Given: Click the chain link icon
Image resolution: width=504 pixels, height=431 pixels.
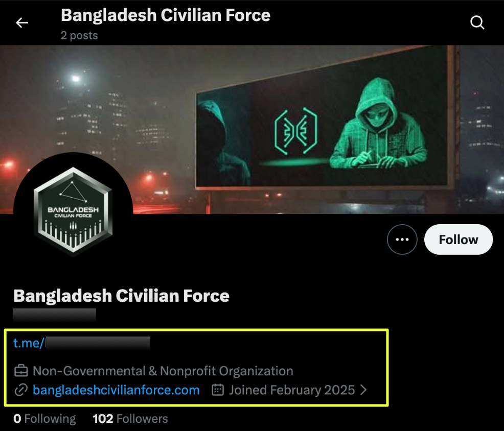Looking at the screenshot, I should point(21,390).
